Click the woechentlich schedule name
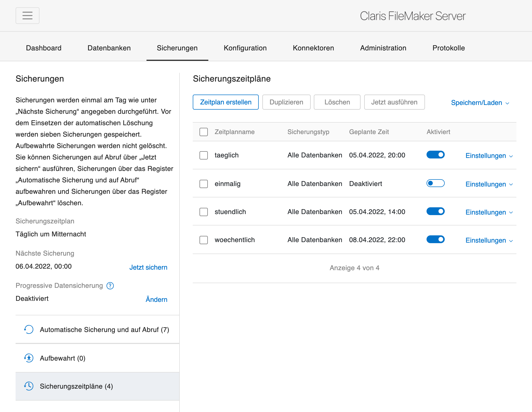Image resolution: width=532 pixels, height=412 pixels. (235, 240)
